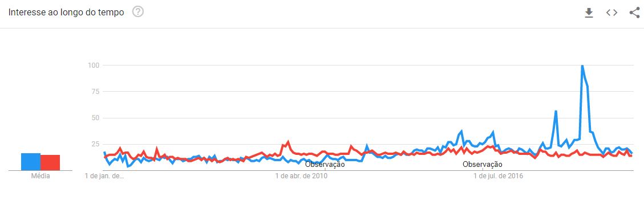The image size is (644, 213).
Task: Open the help question mark icon
Action: point(138,13)
